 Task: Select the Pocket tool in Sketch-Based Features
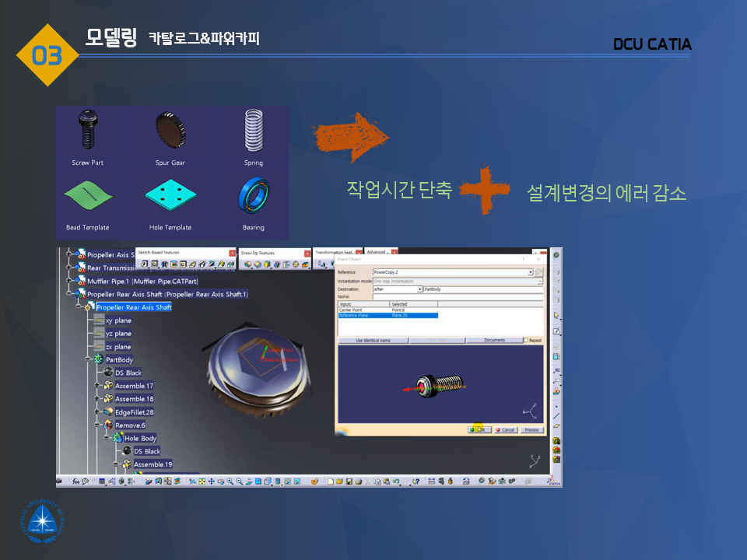pos(154,264)
